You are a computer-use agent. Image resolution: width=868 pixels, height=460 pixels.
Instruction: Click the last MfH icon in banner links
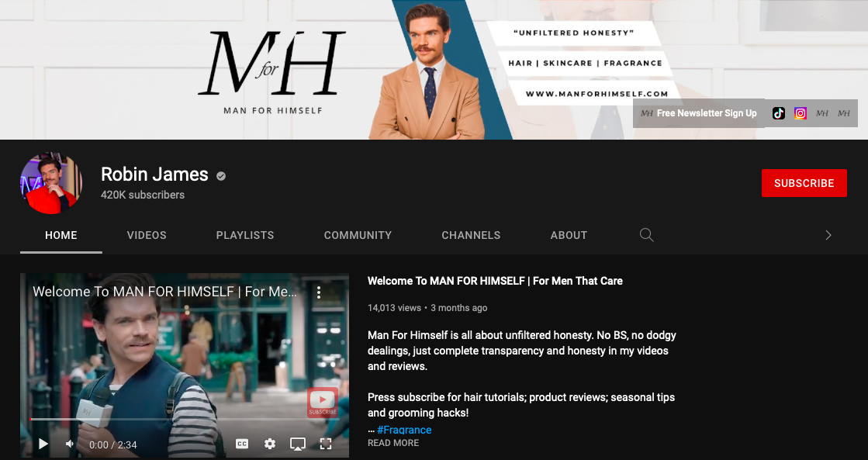pyautogui.click(x=844, y=113)
